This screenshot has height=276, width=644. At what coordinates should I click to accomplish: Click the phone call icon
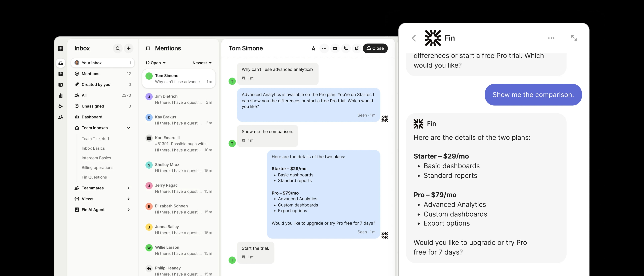346,48
